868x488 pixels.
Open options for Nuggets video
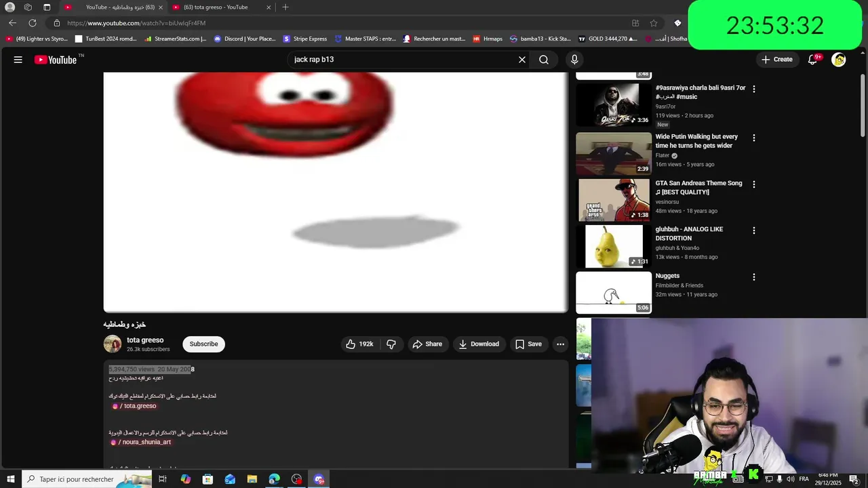pos(753,277)
